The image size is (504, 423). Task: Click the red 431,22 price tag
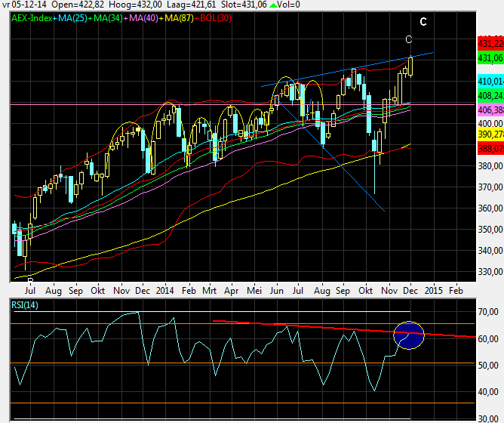click(x=490, y=45)
